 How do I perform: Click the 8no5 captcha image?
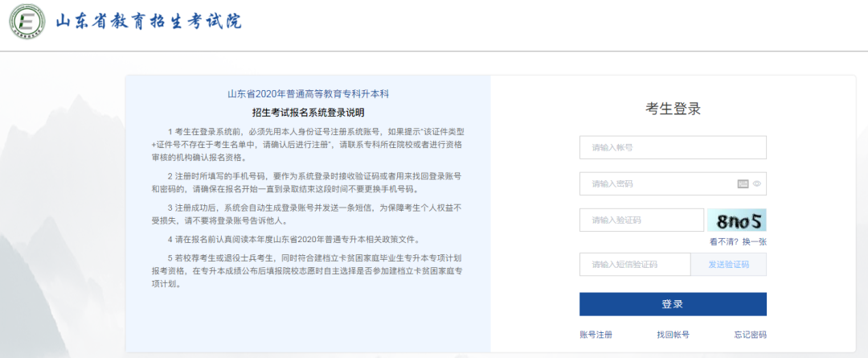tap(736, 220)
